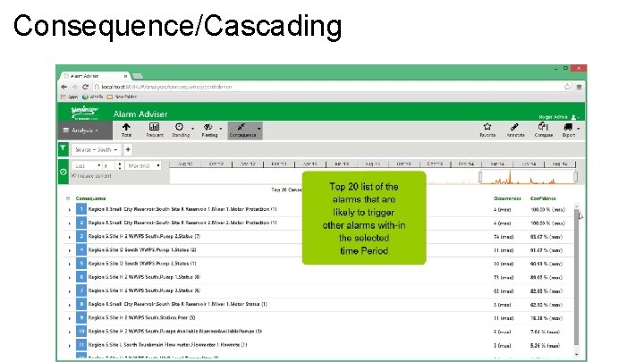644x362 pixels.
Task: Open the Export dropdown arrow
Action: pyautogui.click(x=579, y=129)
